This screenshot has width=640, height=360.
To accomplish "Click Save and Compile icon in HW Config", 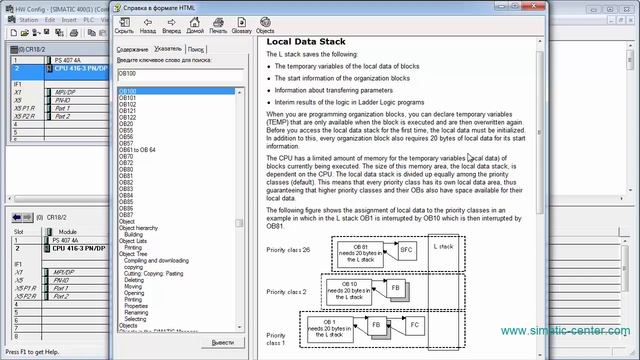I will pyautogui.click(x=59, y=33).
